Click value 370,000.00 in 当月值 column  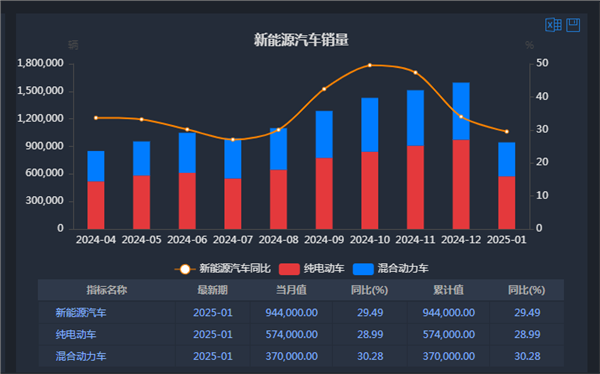[292, 356]
